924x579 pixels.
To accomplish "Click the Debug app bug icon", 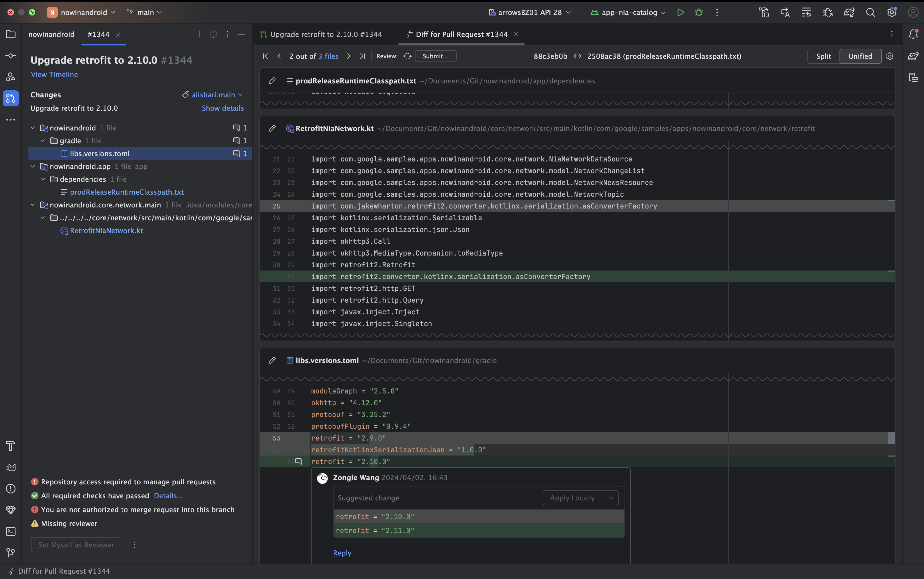I will coord(699,12).
